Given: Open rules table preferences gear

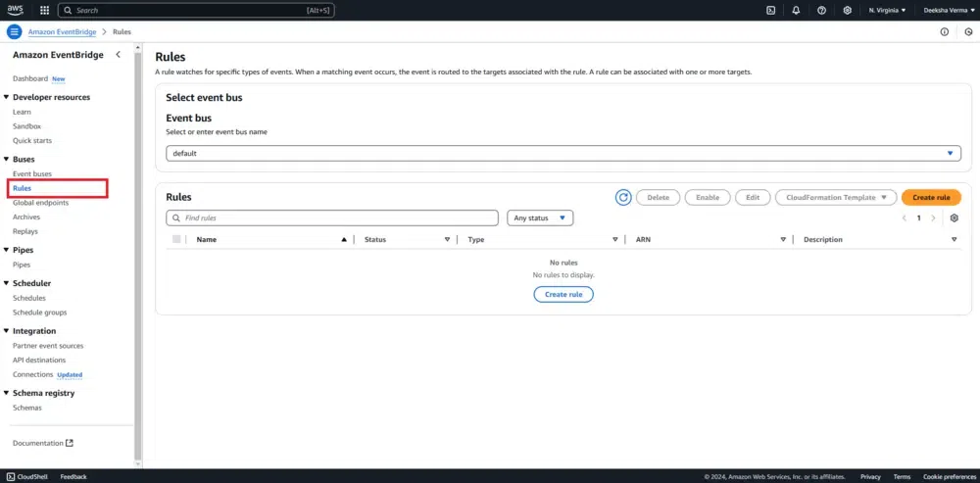Looking at the screenshot, I should click(954, 218).
